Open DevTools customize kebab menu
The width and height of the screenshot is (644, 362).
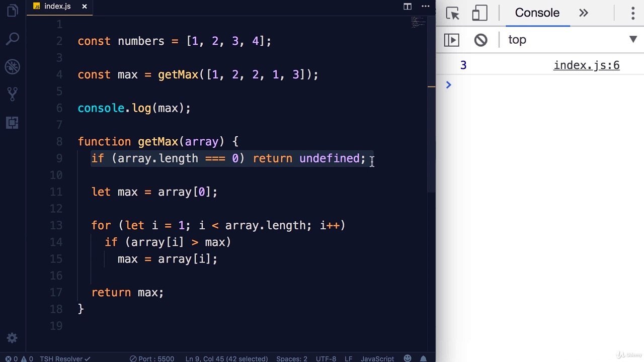[x=633, y=13]
